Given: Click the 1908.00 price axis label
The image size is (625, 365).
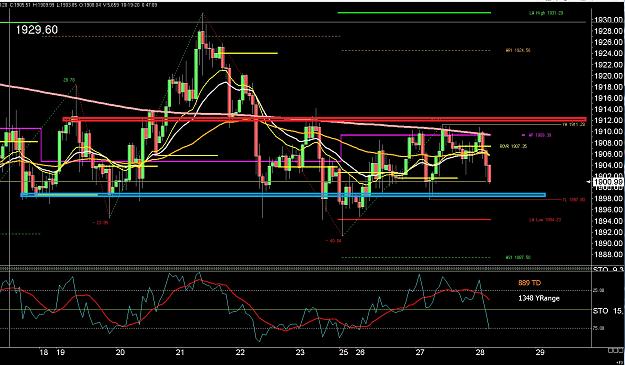Looking at the screenshot, I should coord(608,143).
